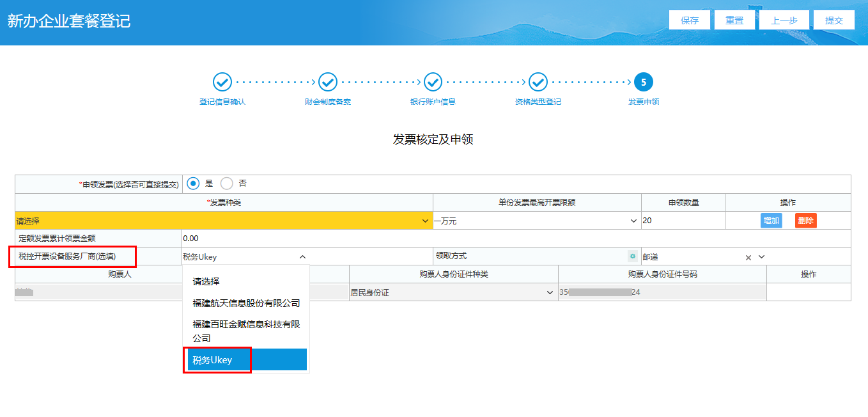The image size is (868, 417).
Task: Open the 单份发票最高开票限额 一万元 dropdown
Action: click(536, 221)
